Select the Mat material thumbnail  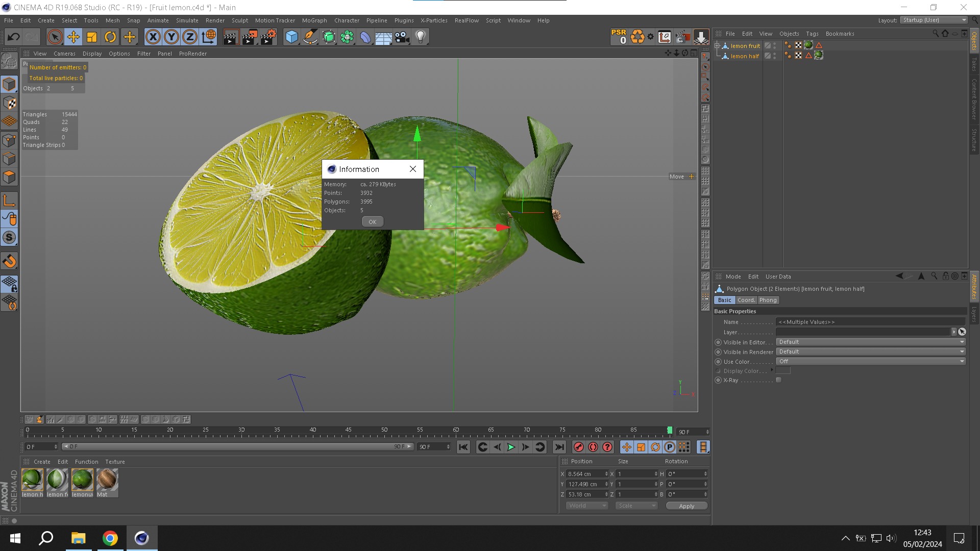pyautogui.click(x=107, y=483)
